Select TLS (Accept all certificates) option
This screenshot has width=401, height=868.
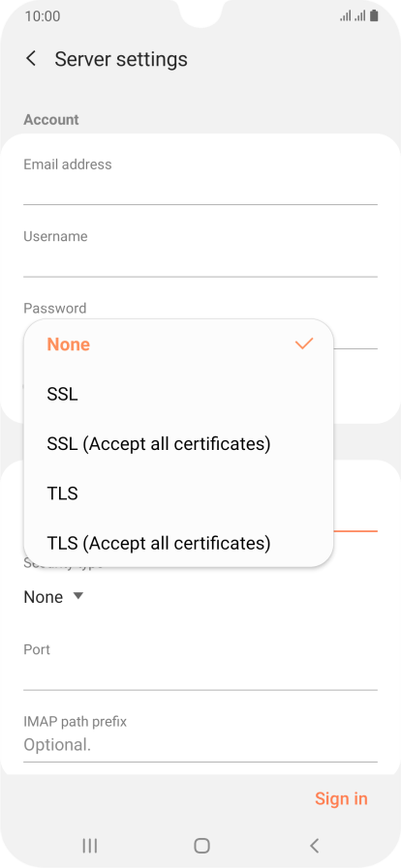[178, 543]
